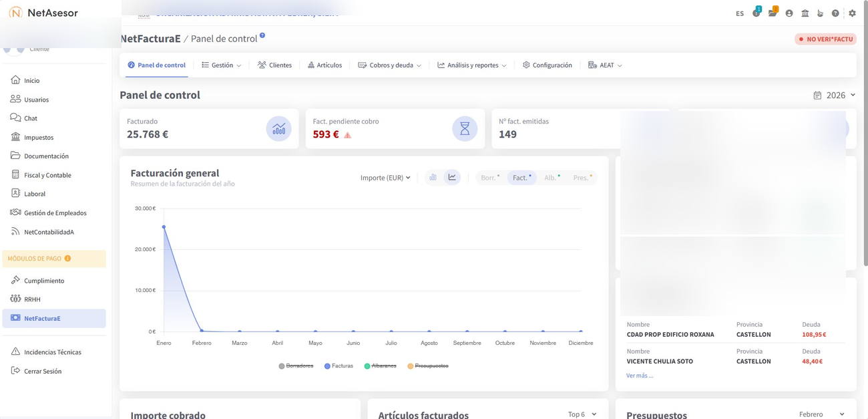Go to the Artículos tab
Image resolution: width=868 pixels, height=419 pixels.
324,65
